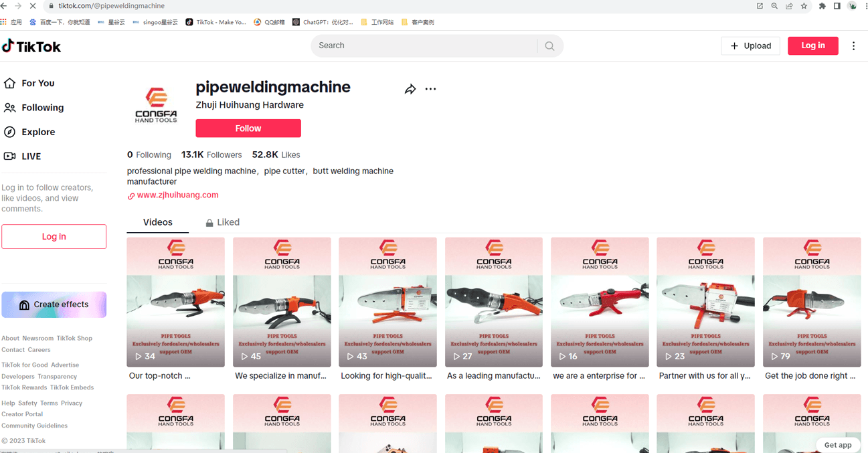Open the TikTok - Make Yo... bookmark
Viewport: 868px width, 453px height.
click(x=216, y=22)
